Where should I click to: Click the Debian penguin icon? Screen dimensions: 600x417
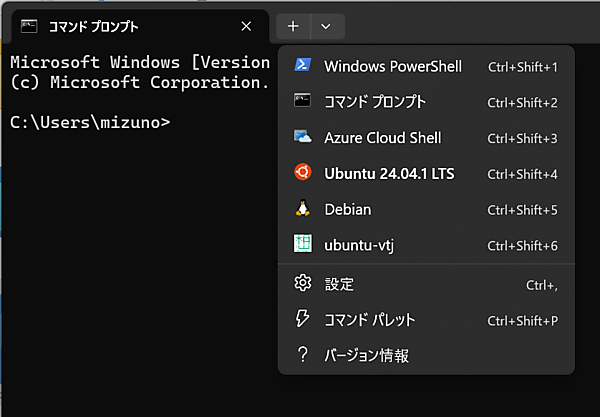coord(302,209)
